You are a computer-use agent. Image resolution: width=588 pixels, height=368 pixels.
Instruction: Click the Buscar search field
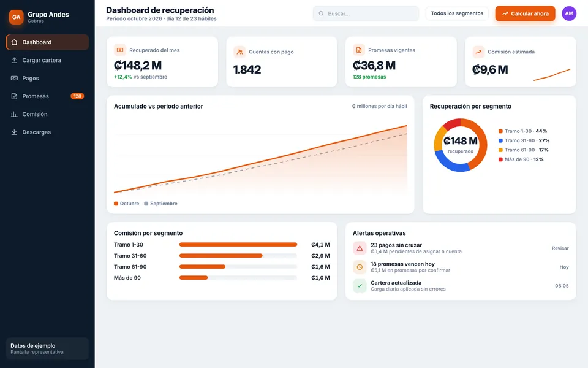[366, 13]
